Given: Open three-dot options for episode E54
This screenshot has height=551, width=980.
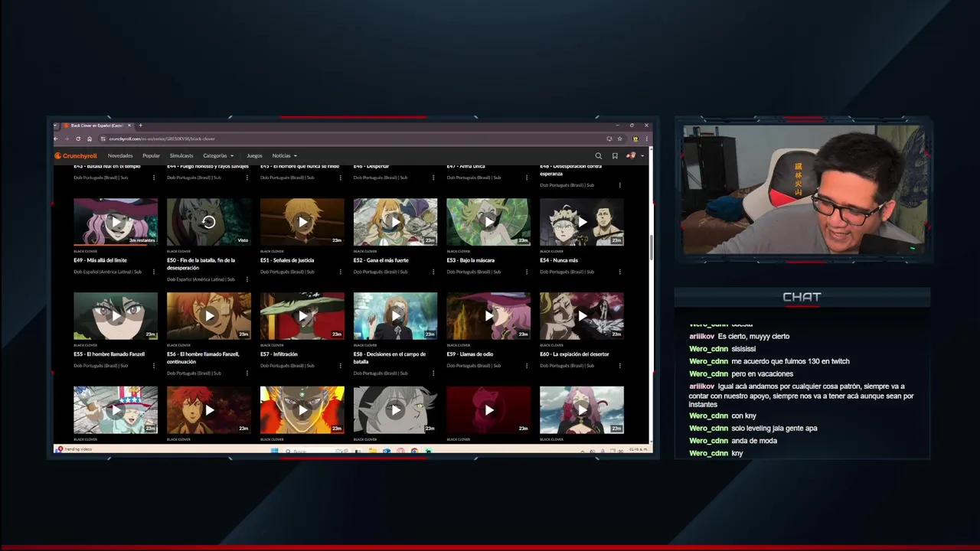Looking at the screenshot, I should point(619,272).
